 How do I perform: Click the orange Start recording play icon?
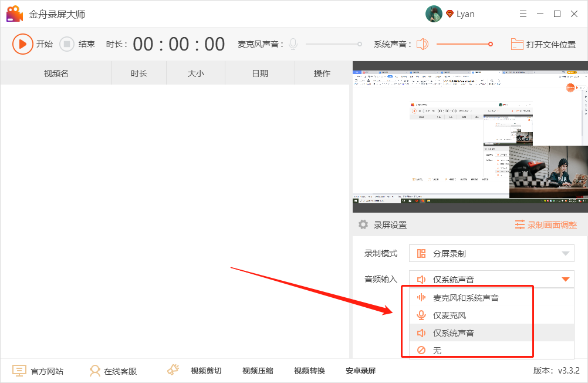pyautogui.click(x=22, y=44)
